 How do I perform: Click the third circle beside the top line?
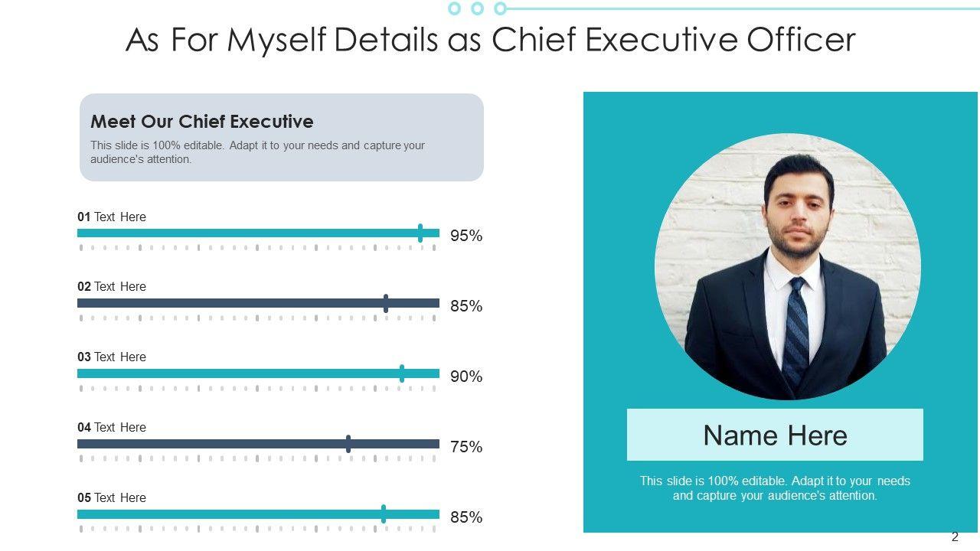click(501, 8)
